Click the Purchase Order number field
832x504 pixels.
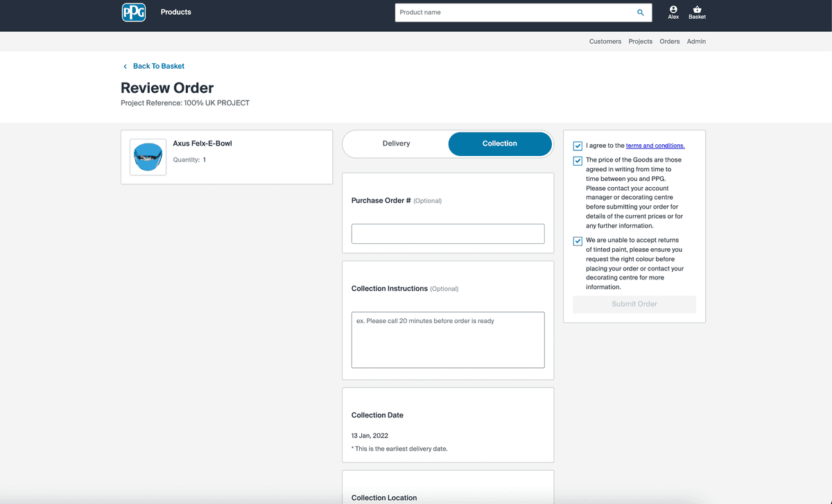(x=448, y=234)
